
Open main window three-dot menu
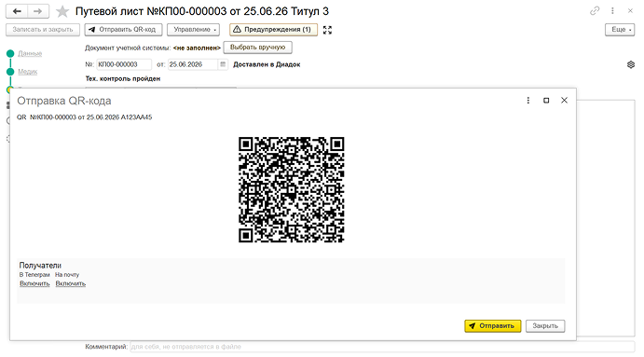coord(612,11)
